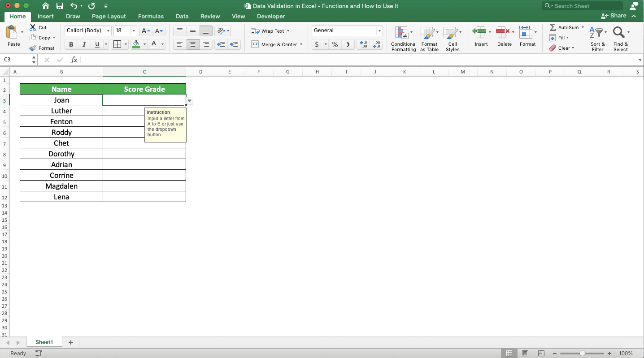Click the Share button

click(614, 16)
